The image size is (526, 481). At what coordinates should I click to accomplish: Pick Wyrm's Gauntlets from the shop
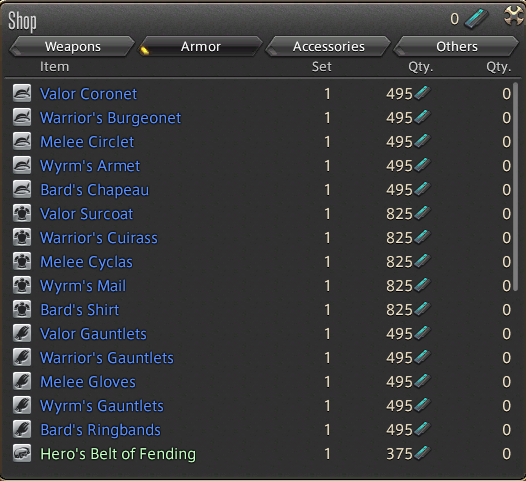102,406
